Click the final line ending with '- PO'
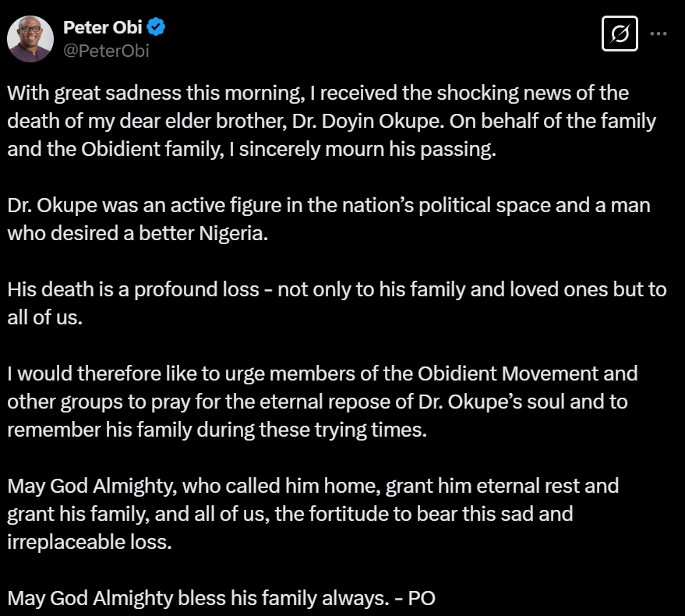This screenshot has height=616, width=685. point(221,598)
